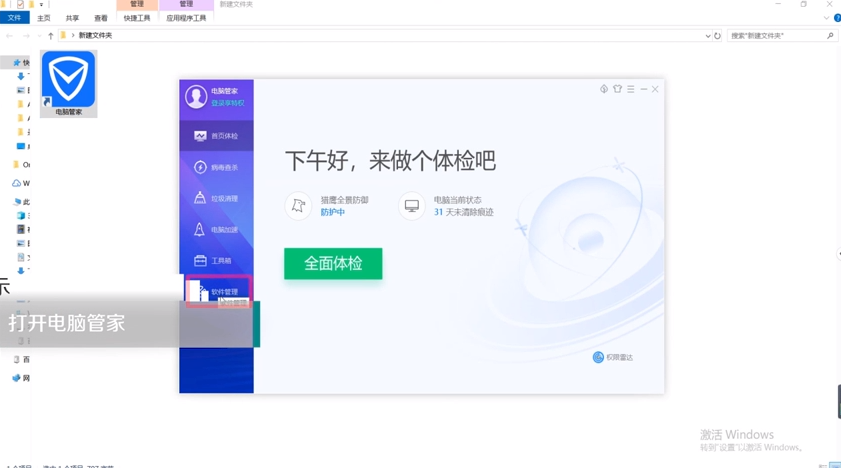Select the quick access star in navigation pane
Screen dimensions: 841x468
tap(17, 63)
